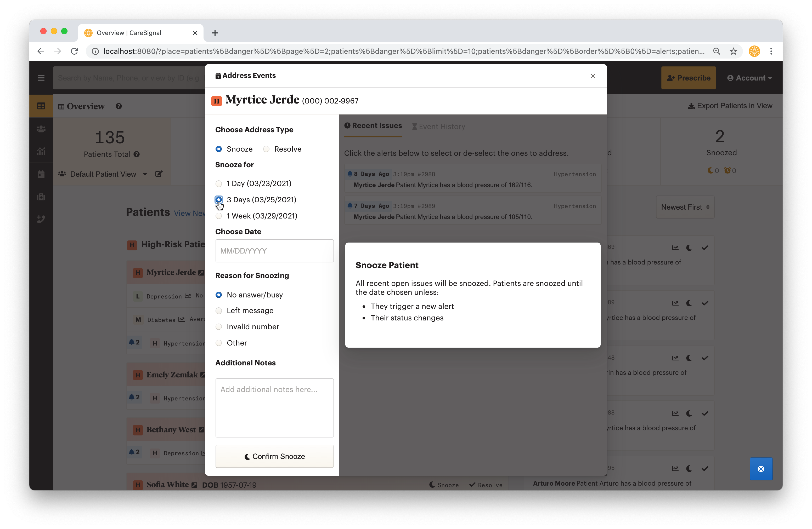Open chart icon for alert #88 row

tap(675, 413)
